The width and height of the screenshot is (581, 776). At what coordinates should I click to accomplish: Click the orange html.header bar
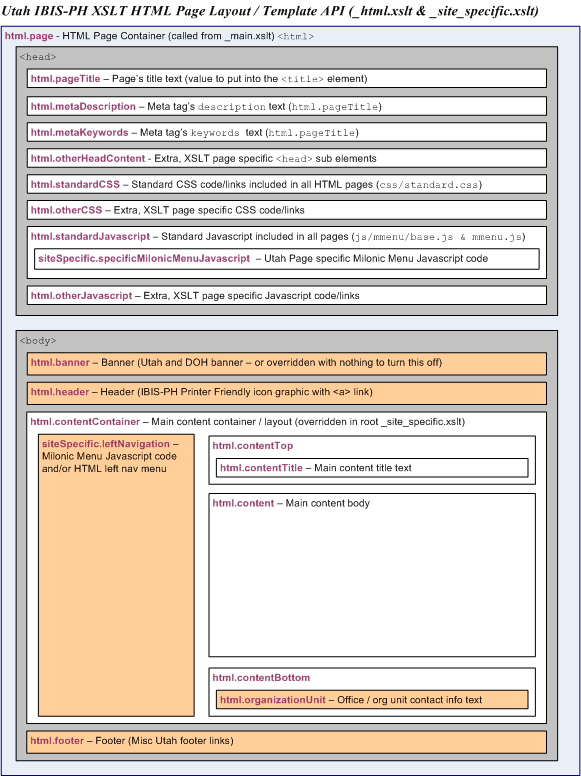pos(287,393)
